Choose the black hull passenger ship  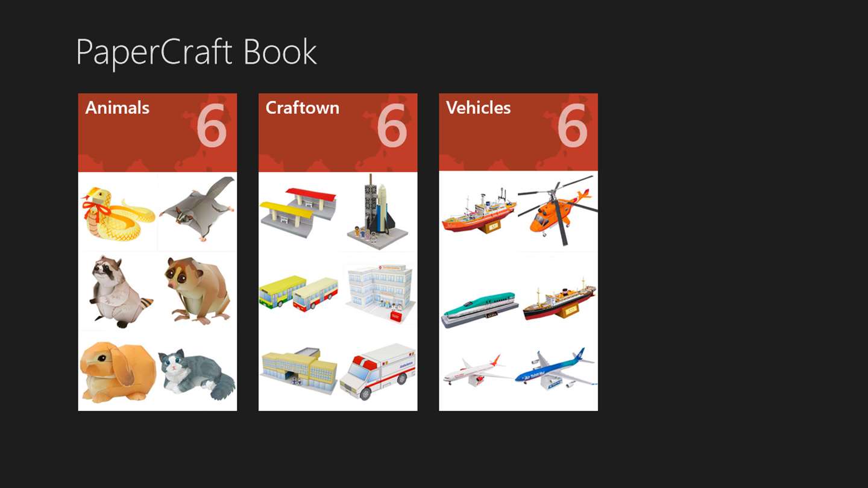point(558,292)
